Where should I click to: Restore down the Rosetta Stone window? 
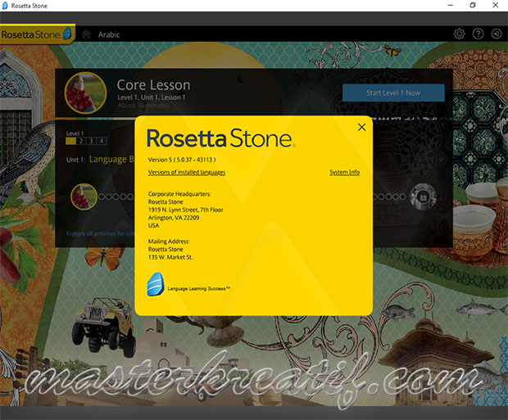point(473,5)
